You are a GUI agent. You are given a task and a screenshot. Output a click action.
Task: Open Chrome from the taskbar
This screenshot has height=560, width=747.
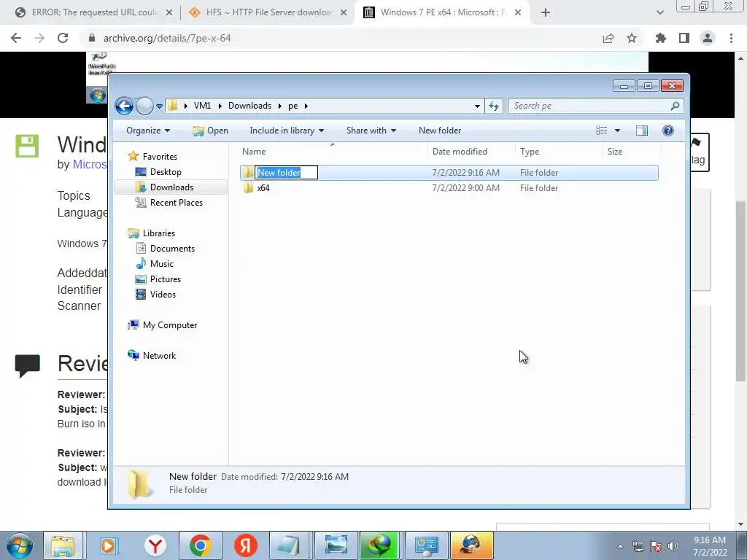(x=200, y=545)
